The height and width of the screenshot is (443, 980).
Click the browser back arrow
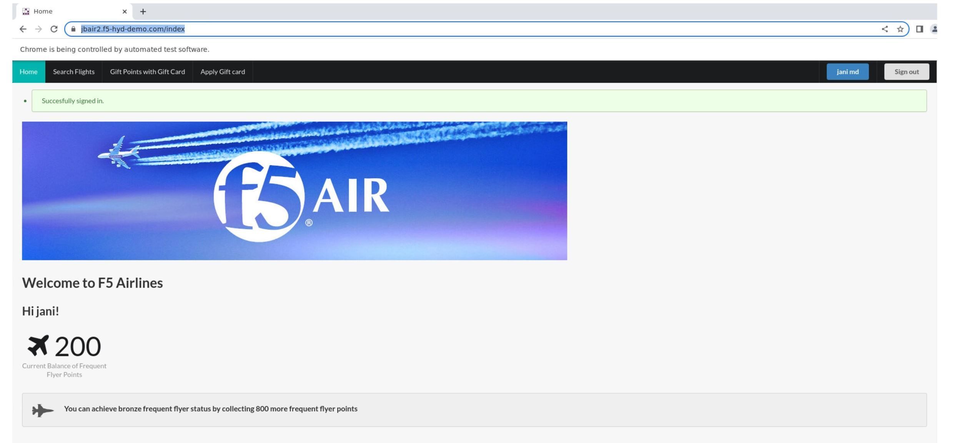point(23,29)
